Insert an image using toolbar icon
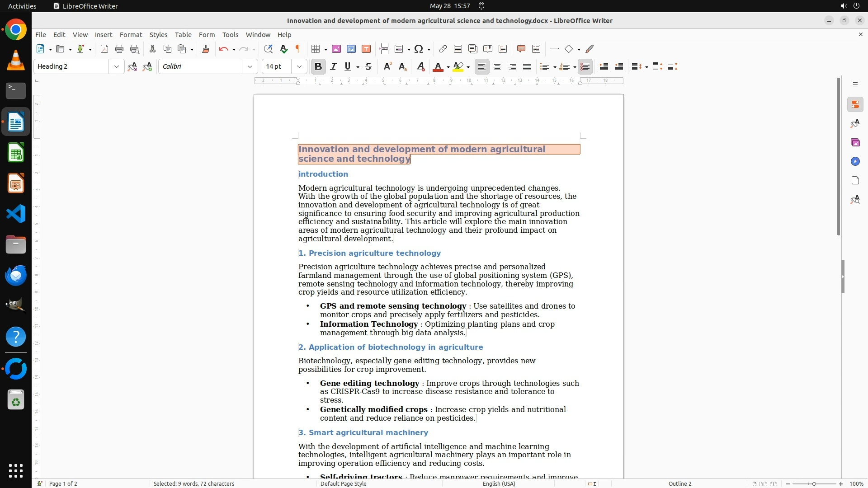This screenshot has width=868, height=488. pos(336,49)
